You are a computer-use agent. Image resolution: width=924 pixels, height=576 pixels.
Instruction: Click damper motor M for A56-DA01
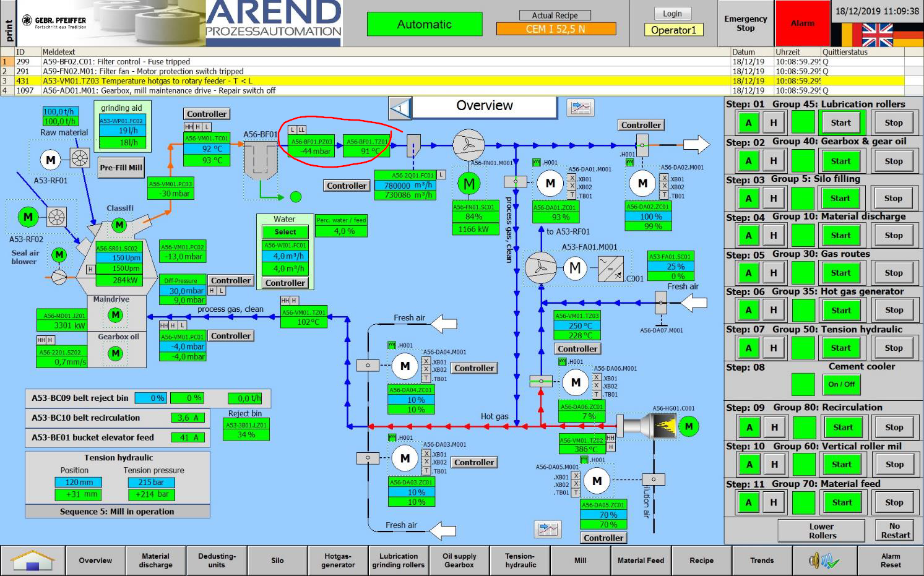(x=550, y=183)
